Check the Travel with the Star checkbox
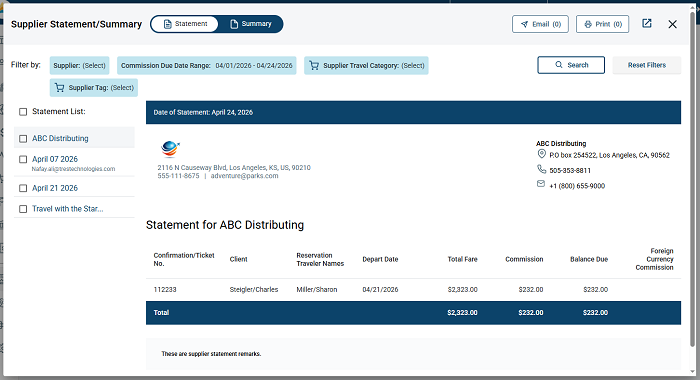This screenshot has width=700, height=380. click(23, 209)
